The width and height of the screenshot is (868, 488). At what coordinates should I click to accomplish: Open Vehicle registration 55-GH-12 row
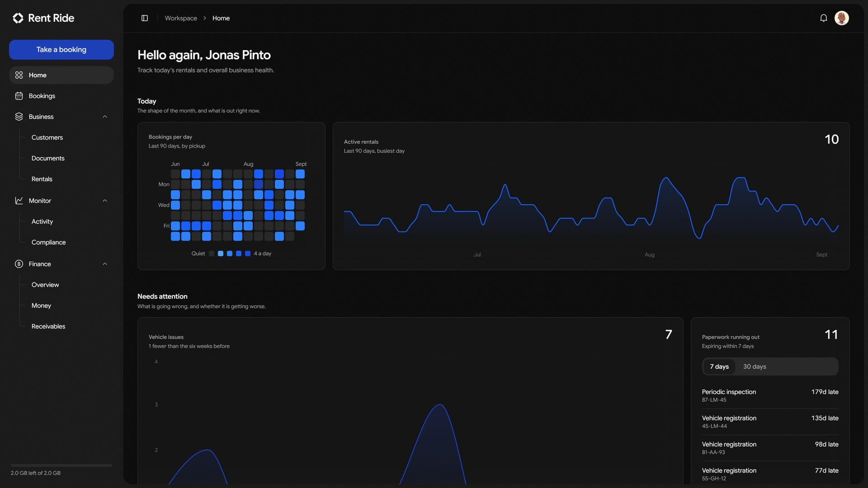pyautogui.click(x=770, y=474)
